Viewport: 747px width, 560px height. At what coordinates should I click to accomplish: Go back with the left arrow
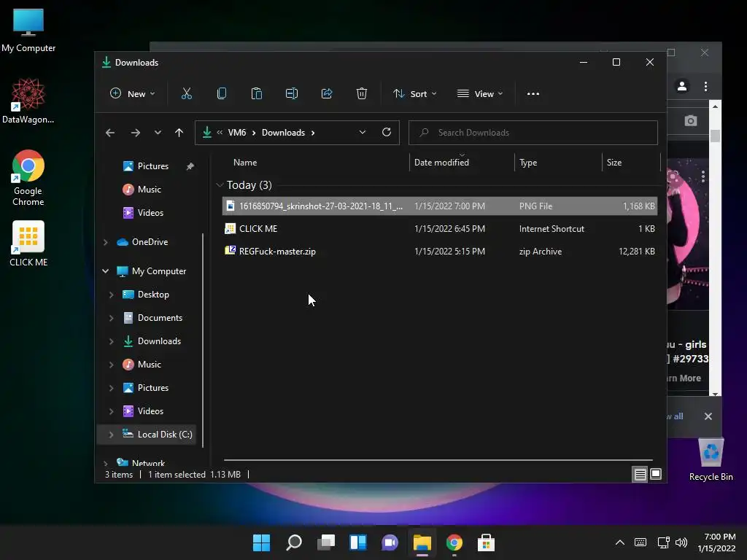coord(110,133)
